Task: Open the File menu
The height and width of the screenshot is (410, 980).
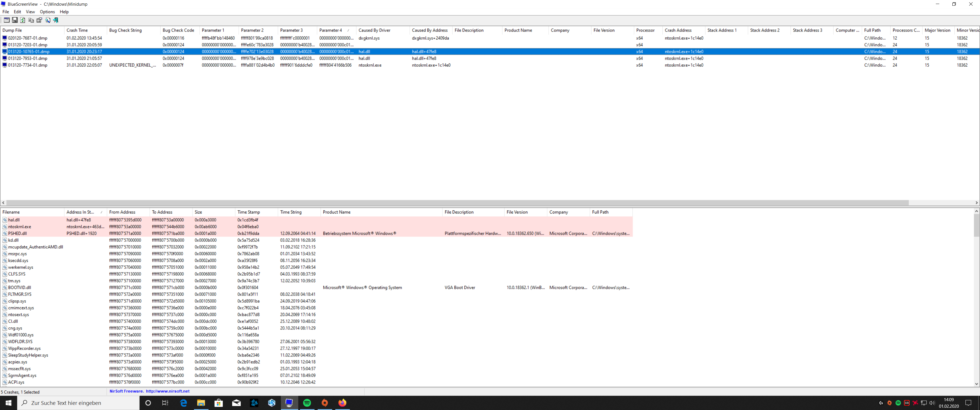Action: [x=6, y=12]
